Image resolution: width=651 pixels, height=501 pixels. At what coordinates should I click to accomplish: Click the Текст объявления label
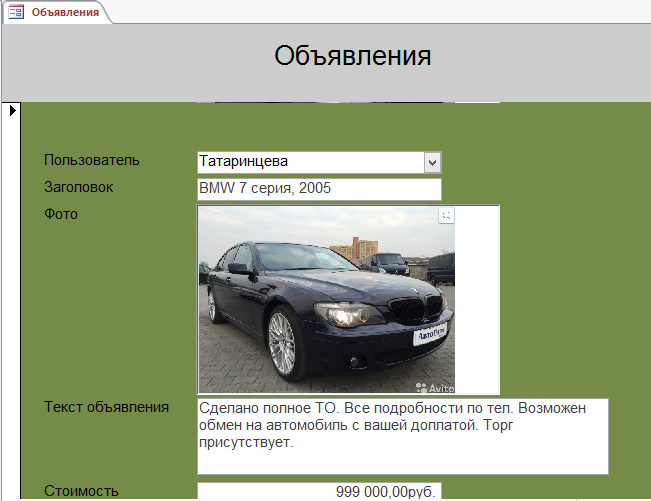[106, 407]
